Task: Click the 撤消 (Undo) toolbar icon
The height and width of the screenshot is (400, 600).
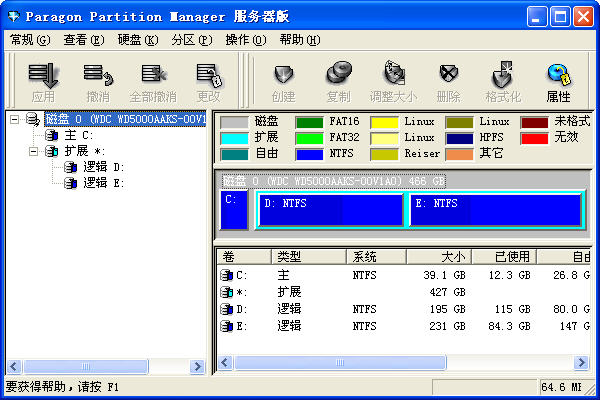Action: [98, 75]
